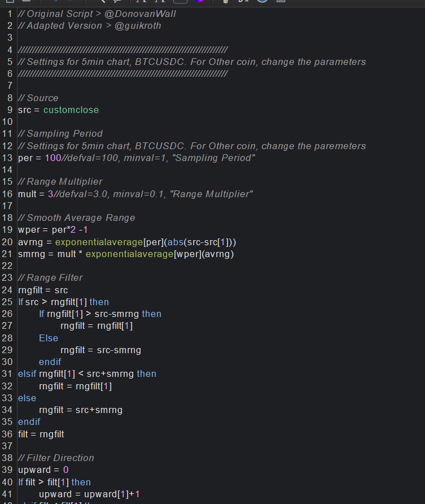The image size is (425, 504).
Task: Click the customclose keyword on line 9
Action: click(71, 110)
